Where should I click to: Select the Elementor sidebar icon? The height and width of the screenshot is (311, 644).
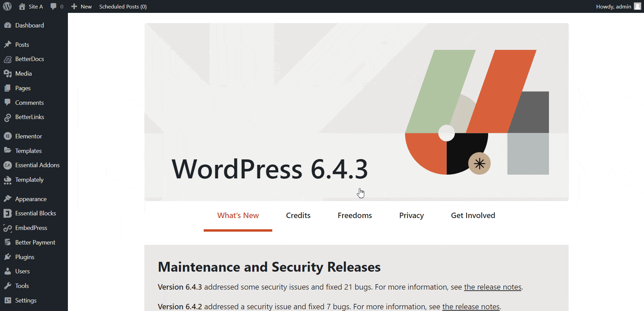(x=8, y=136)
